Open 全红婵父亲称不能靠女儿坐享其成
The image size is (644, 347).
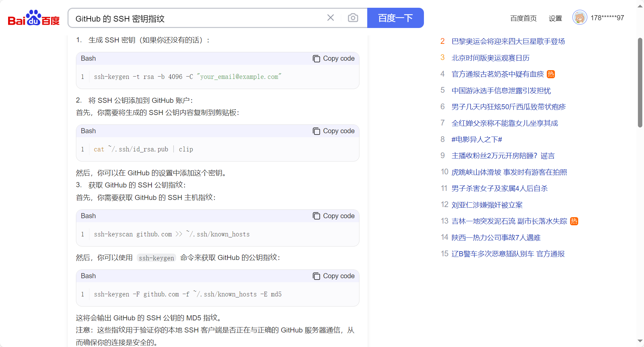pos(505,123)
